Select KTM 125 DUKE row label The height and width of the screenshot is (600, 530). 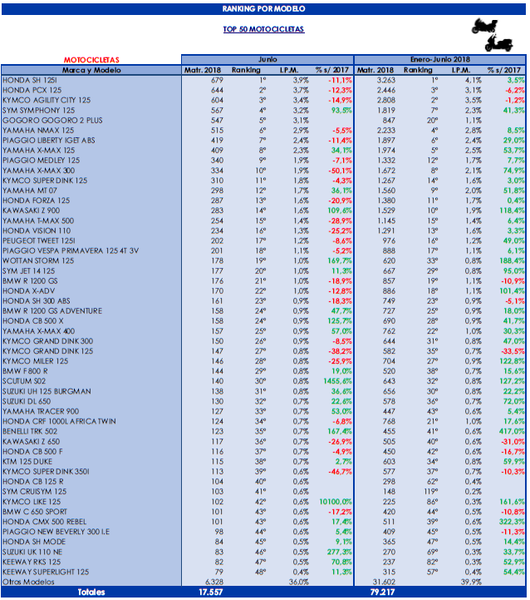click(x=27, y=461)
